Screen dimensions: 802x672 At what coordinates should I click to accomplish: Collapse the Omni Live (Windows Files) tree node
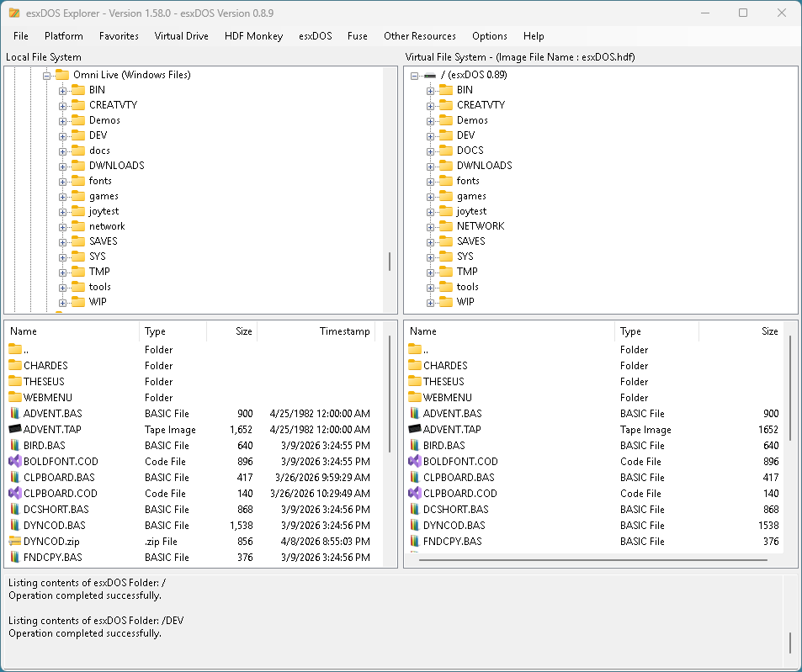46,76
